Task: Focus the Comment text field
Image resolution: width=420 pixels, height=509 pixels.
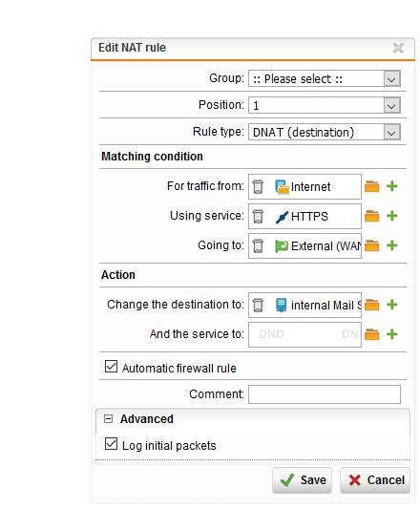Action: [x=325, y=394]
